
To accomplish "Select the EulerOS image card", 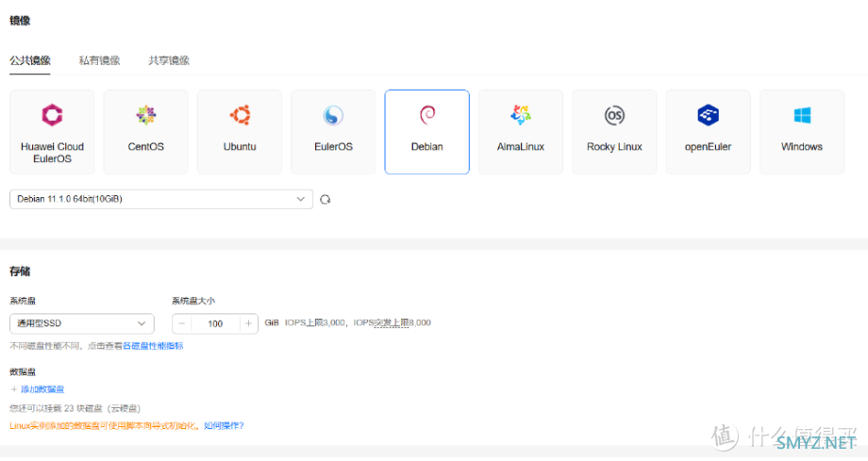I will (333, 132).
